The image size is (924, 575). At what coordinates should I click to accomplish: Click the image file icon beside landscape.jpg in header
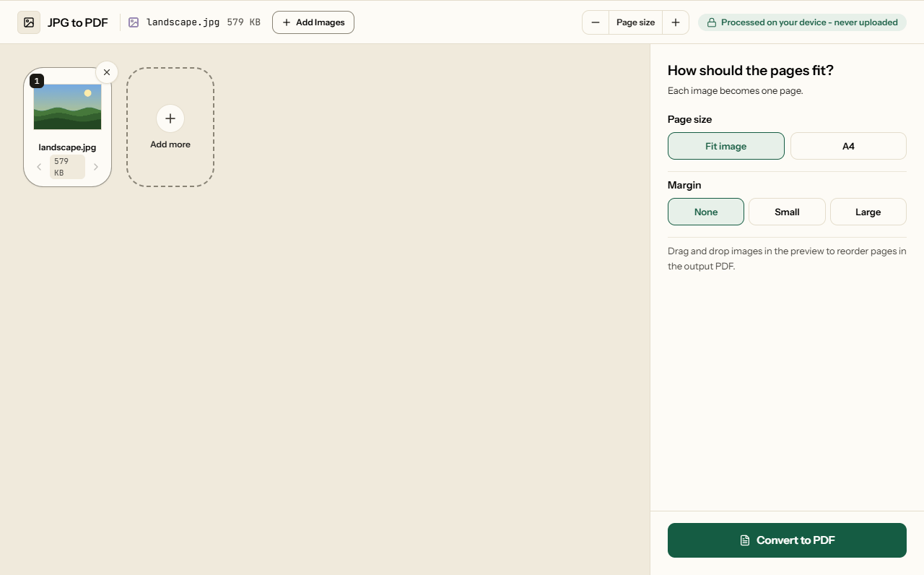(x=134, y=22)
